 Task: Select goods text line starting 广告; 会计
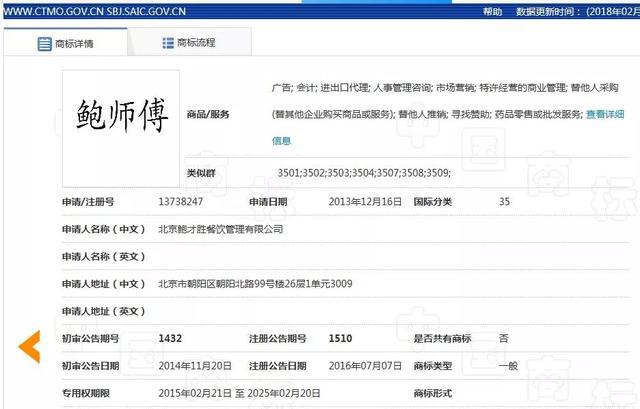click(x=445, y=87)
